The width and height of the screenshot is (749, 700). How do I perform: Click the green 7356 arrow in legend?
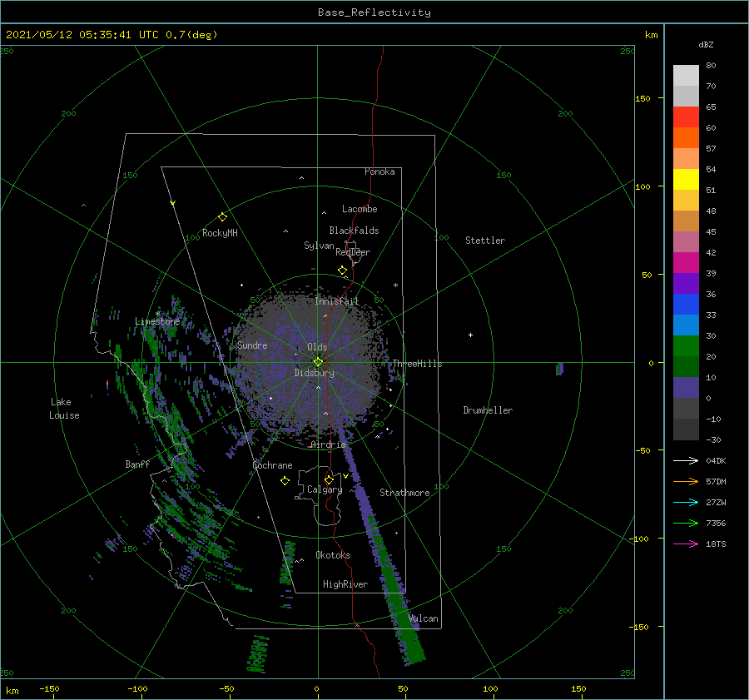[x=686, y=524]
